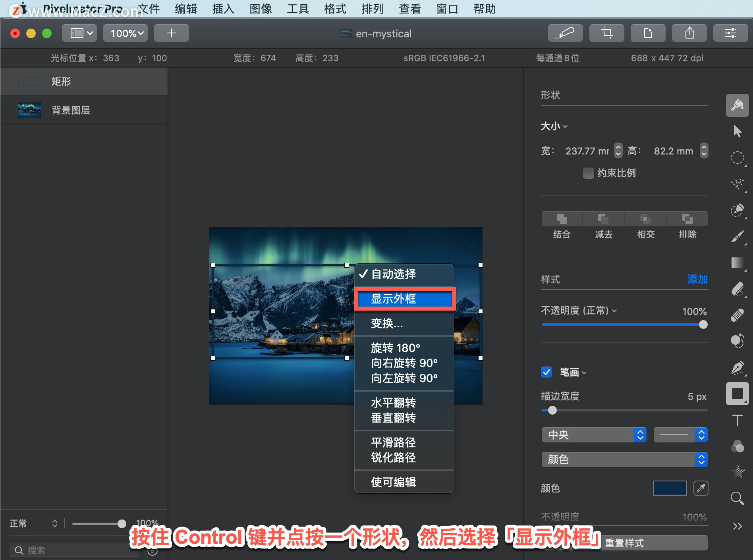This screenshot has height=560, width=753.
Task: Expand the 大小 section chevron
Action: 566,126
